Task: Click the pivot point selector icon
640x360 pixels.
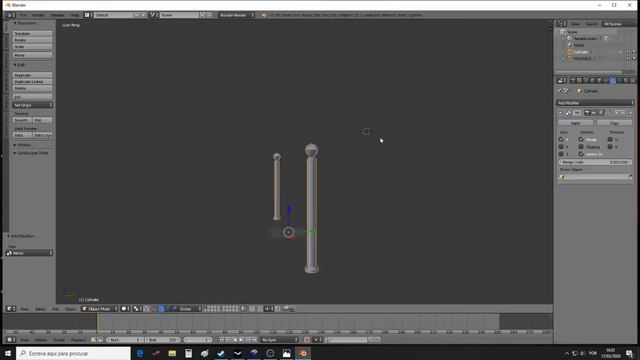Action: click(x=137, y=309)
